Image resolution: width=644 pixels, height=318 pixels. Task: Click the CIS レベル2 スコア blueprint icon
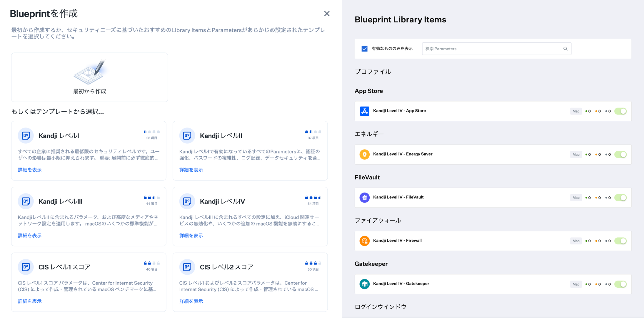[x=187, y=267]
